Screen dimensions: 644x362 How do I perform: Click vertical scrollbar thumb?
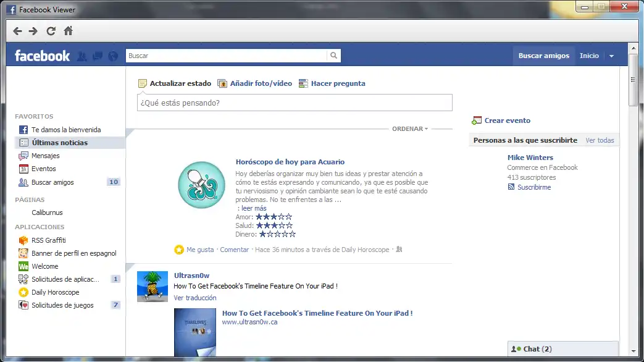tap(633, 80)
